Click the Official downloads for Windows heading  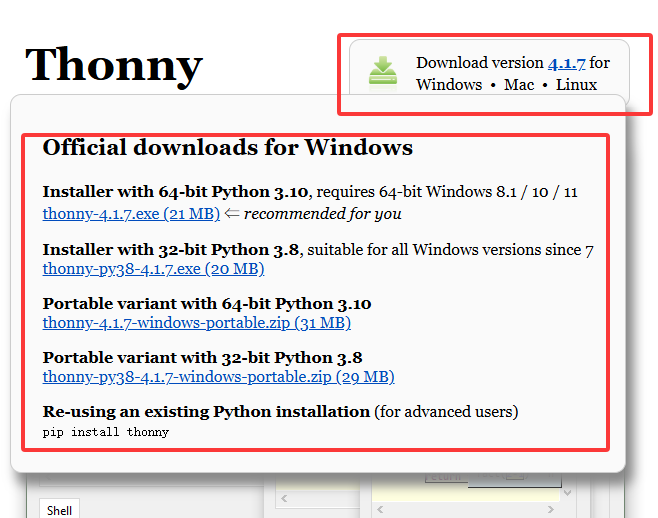click(x=227, y=148)
